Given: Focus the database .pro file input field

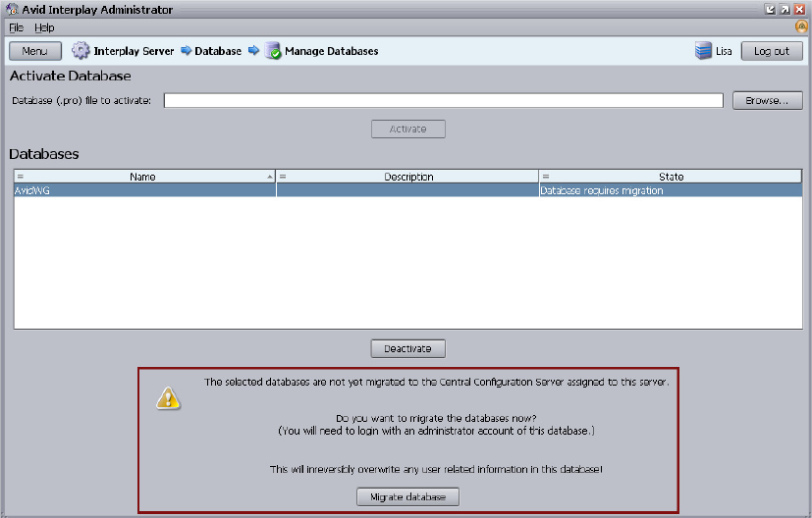Looking at the screenshot, I should [443, 100].
